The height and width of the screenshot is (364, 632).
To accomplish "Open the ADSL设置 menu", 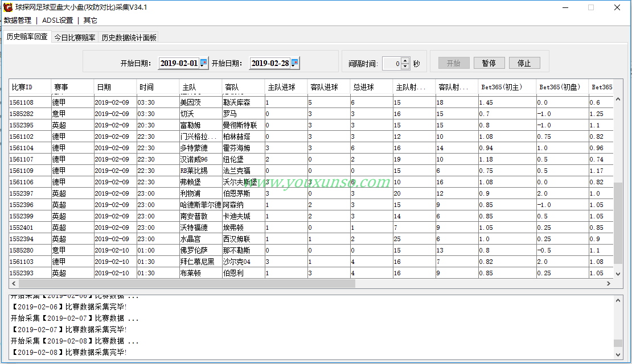I will pyautogui.click(x=58, y=20).
